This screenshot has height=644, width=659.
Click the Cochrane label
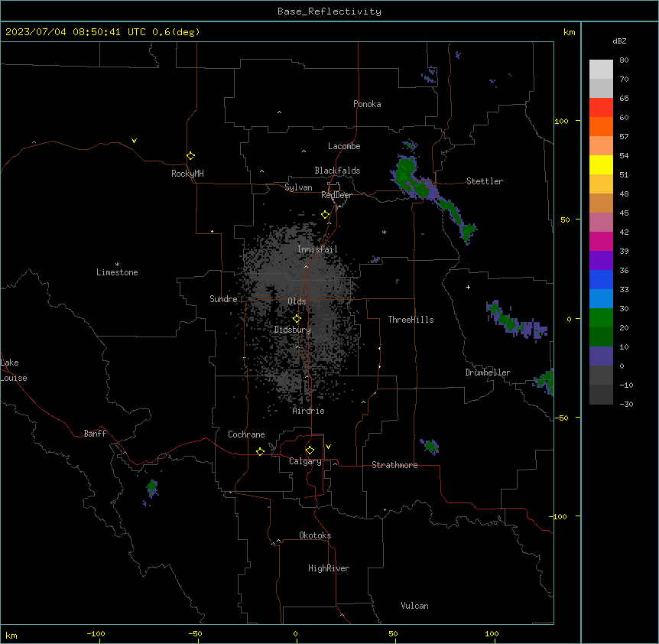(x=246, y=434)
